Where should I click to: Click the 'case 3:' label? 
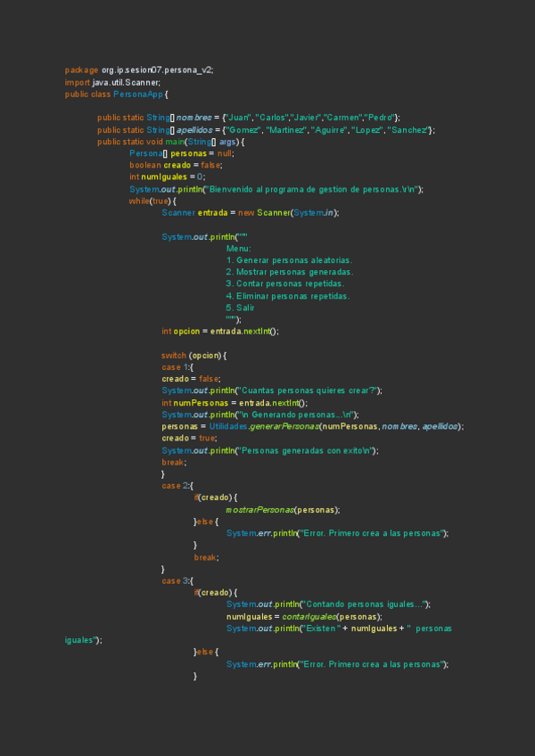pyautogui.click(x=174, y=581)
